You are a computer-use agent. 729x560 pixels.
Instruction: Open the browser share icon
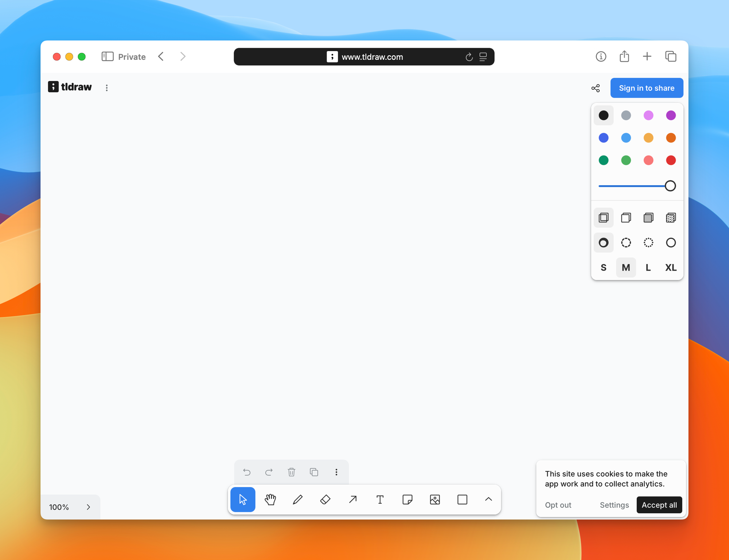(x=624, y=57)
